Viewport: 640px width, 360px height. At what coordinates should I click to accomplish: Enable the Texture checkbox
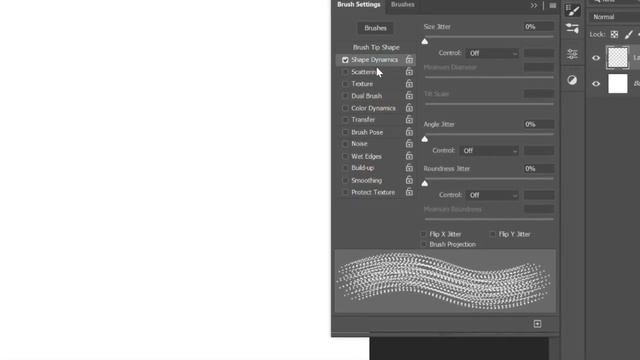point(345,84)
